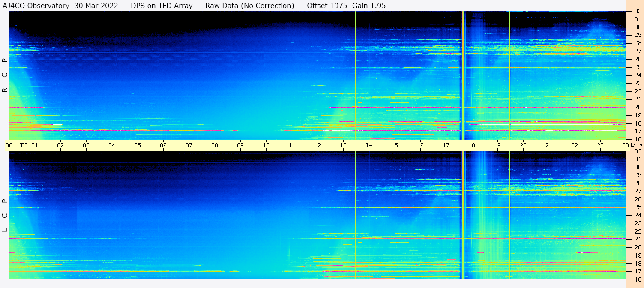Select the 11 hour tick on the UTC axis
Screen dimensions: 644x288
(x=292, y=145)
